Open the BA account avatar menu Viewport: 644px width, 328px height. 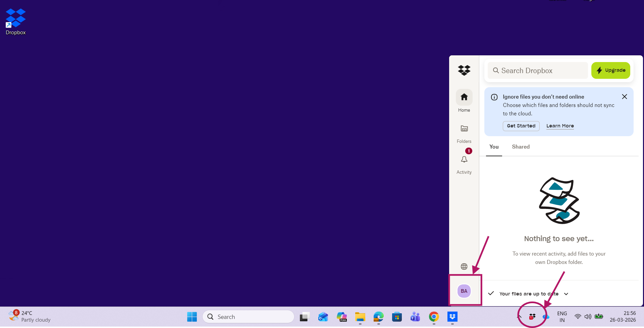464,290
